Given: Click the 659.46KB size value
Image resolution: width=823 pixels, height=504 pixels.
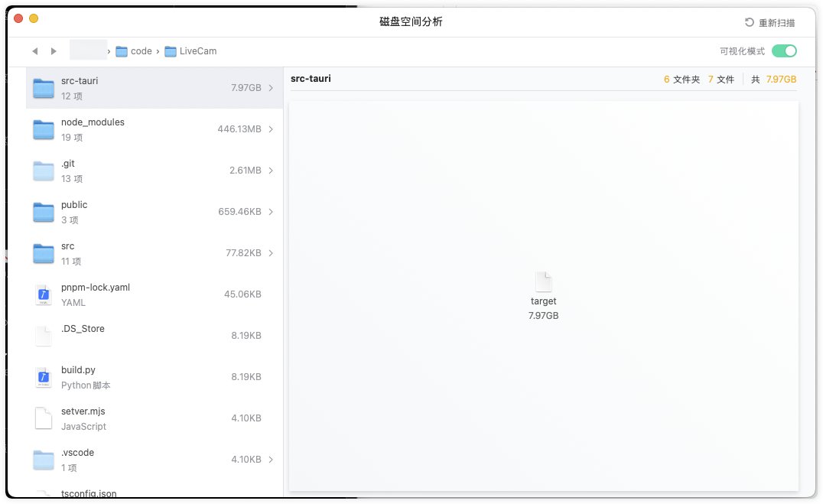Looking at the screenshot, I should coord(240,212).
